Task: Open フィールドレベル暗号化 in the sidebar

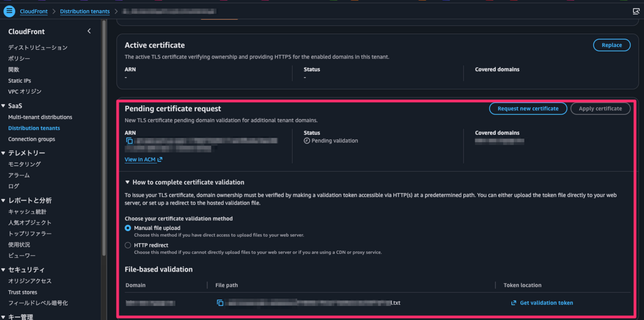Action: pos(38,303)
